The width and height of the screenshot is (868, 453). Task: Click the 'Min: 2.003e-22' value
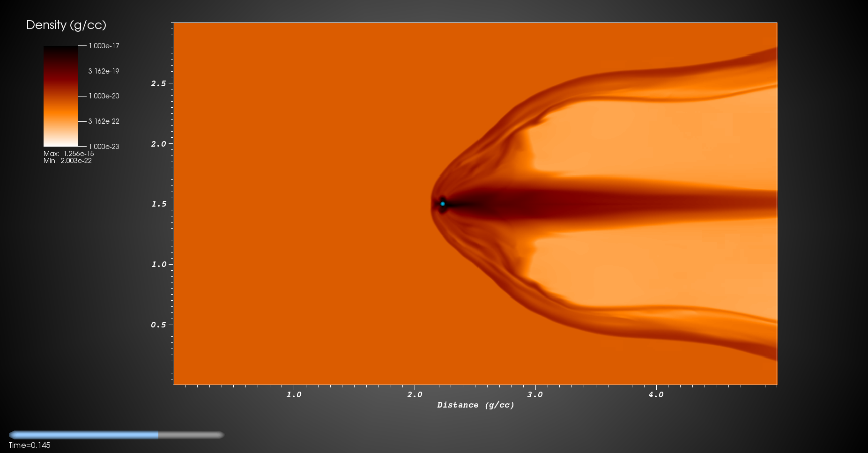[x=67, y=161]
